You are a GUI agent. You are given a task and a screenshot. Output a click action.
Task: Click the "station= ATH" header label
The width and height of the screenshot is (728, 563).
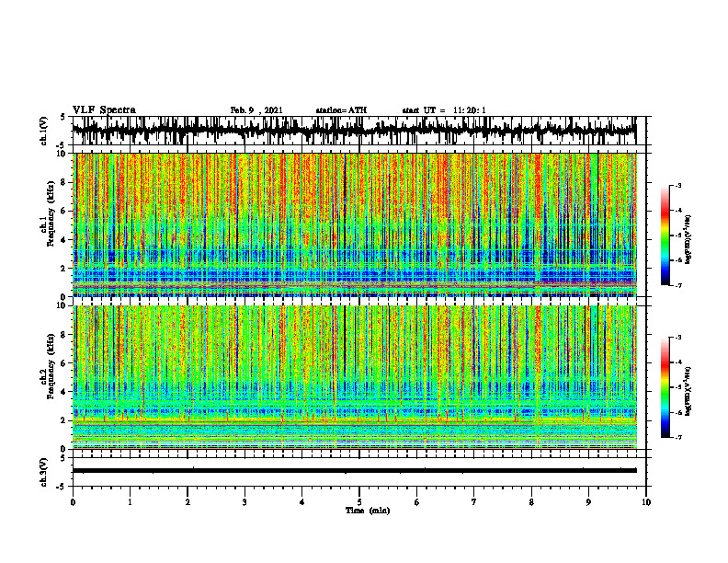[341, 110]
